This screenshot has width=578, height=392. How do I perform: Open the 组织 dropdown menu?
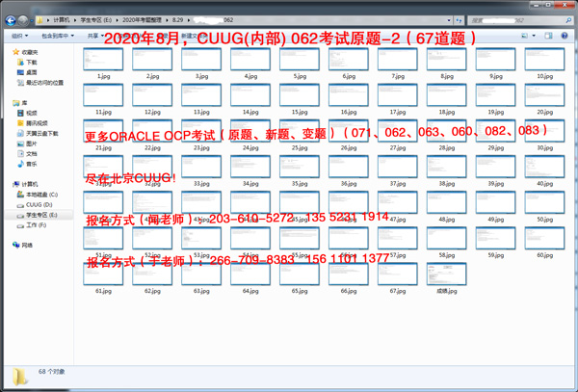click(x=19, y=36)
